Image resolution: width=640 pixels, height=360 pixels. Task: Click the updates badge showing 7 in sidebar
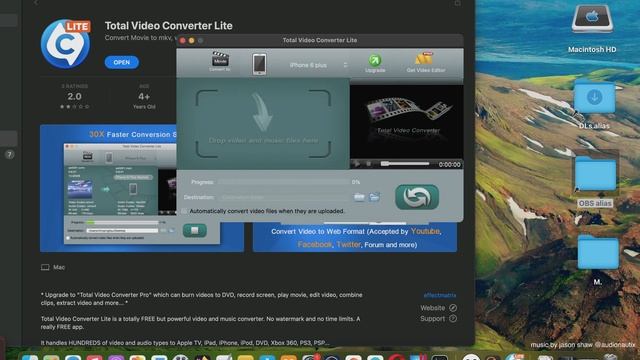[x=9, y=155]
